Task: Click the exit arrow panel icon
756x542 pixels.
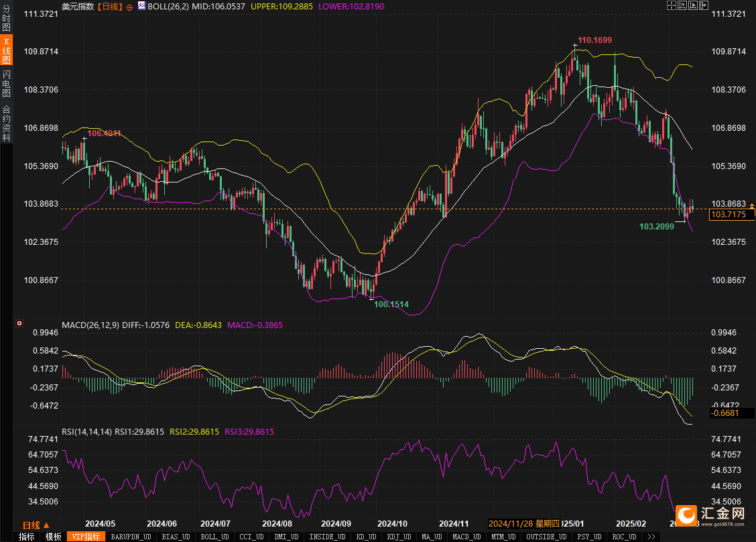Action: (x=704, y=5)
